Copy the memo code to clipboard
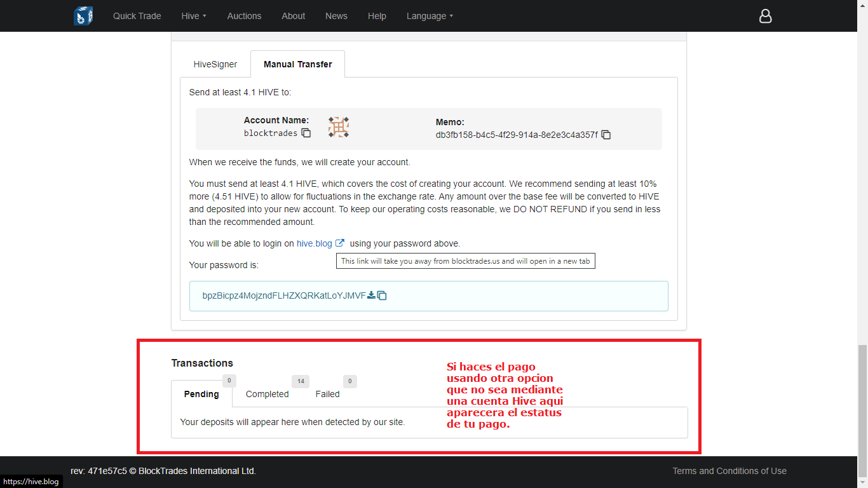The height and width of the screenshot is (488, 868). [606, 135]
